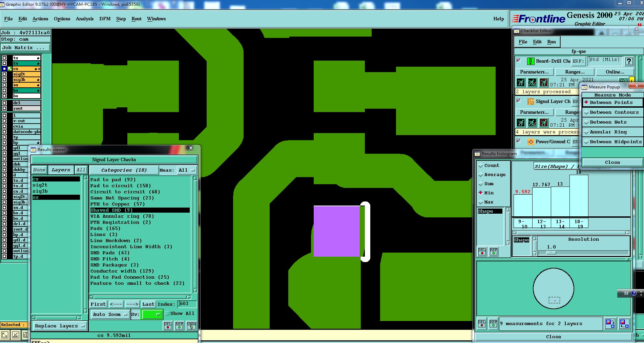Image resolution: width=644 pixels, height=343 pixels.
Task: Click diagonal arrow measure tool at bottom-left
Action: pyautogui.click(x=5, y=335)
